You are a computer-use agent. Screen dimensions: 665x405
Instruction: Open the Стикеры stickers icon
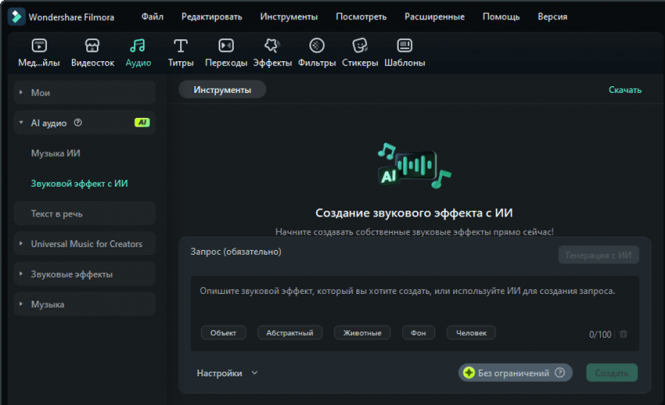point(360,46)
